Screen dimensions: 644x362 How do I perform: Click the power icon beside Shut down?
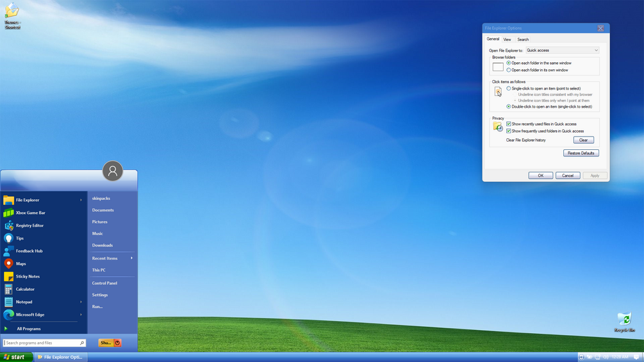[x=117, y=343]
